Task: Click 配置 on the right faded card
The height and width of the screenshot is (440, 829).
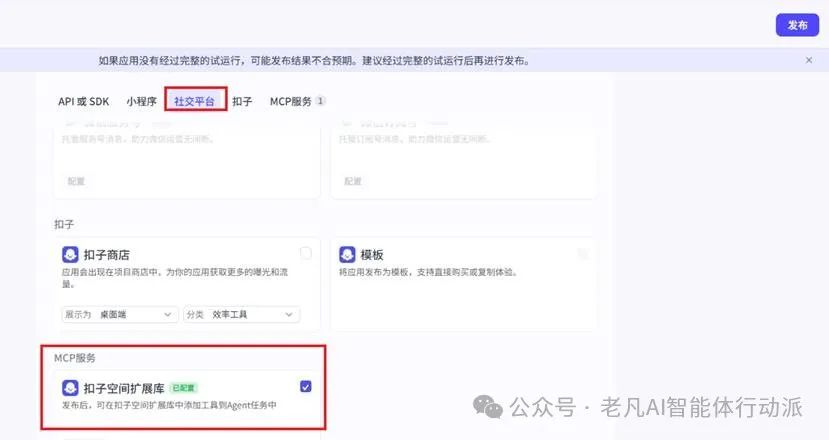Action: point(353,181)
